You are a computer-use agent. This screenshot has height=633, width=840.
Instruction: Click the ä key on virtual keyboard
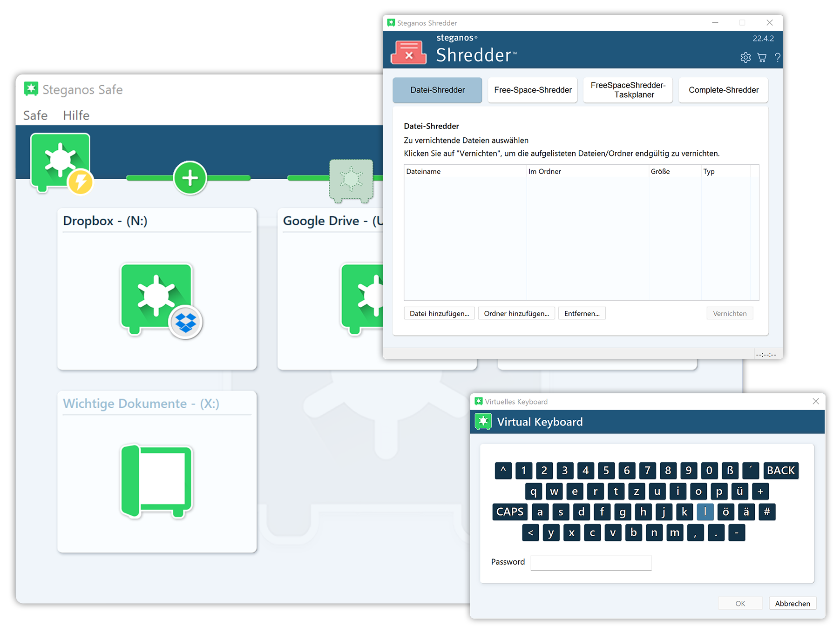pyautogui.click(x=746, y=512)
